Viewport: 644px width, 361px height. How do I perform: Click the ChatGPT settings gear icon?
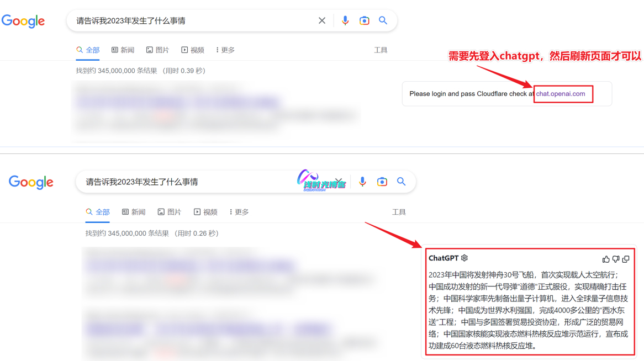(464, 258)
